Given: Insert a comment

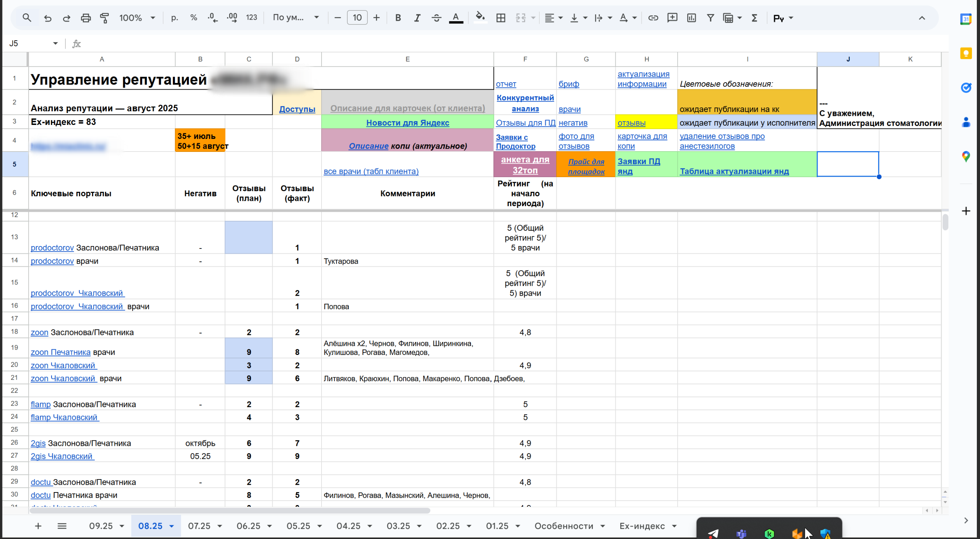Looking at the screenshot, I should tap(672, 17).
